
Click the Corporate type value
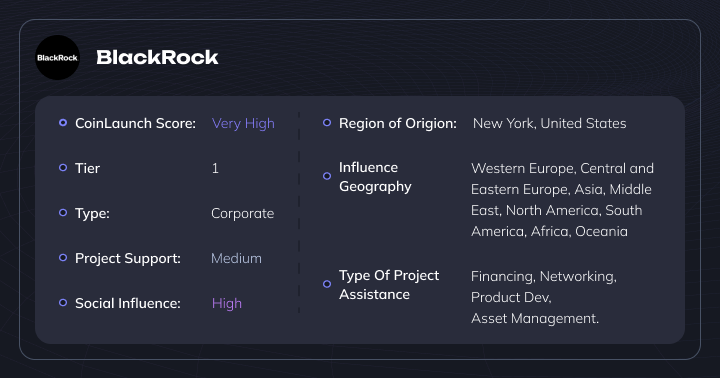click(x=242, y=214)
